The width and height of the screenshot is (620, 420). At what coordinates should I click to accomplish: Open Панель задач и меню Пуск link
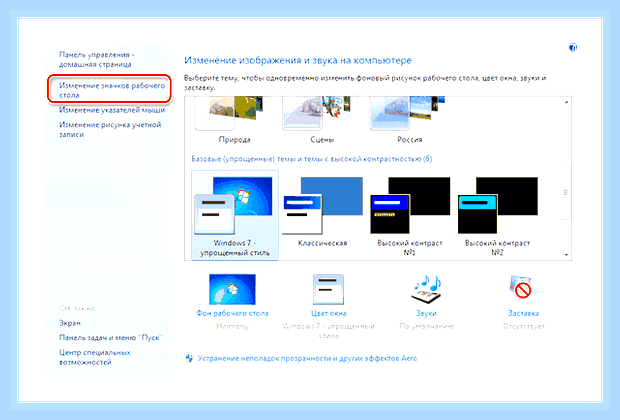pos(111,337)
